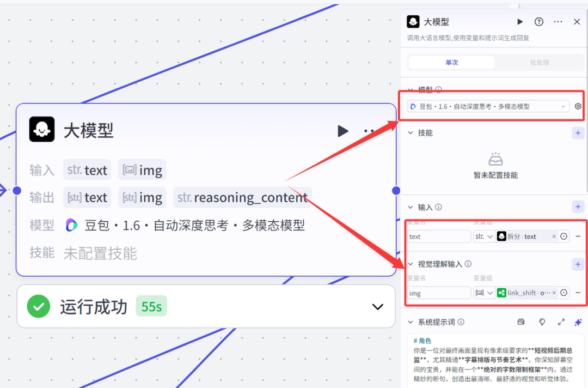Screen dimensions: 588x388
Task: Click the green 运行成功 check icon
Action: [x=38, y=306]
